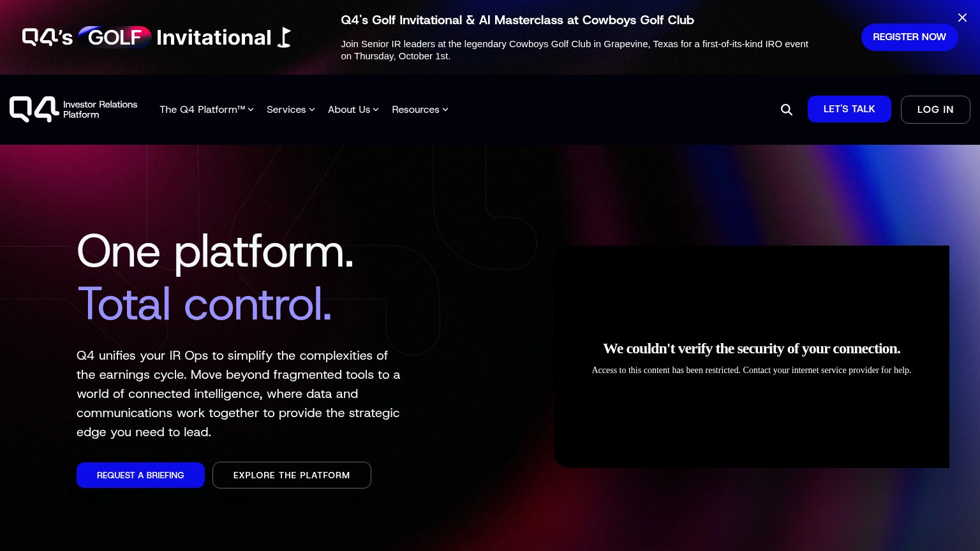Click the "Total control." heading
The height and width of the screenshot is (551, 980).
[x=205, y=304]
